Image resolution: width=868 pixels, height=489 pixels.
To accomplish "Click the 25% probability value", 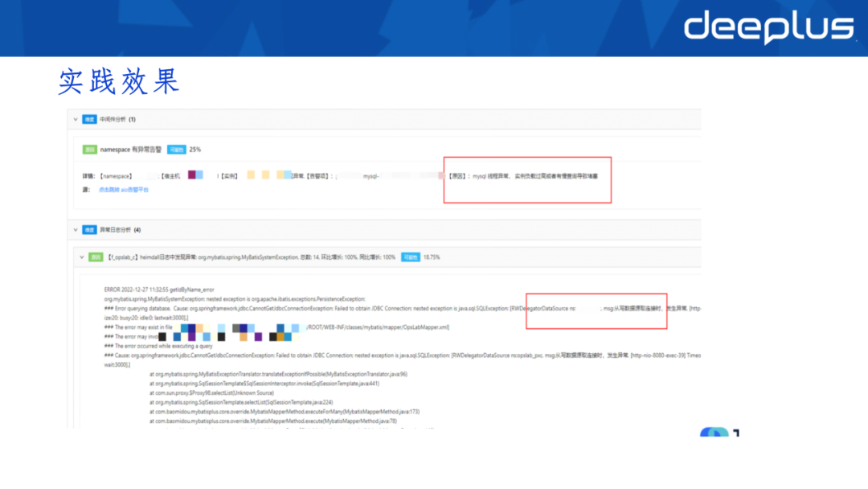I will pyautogui.click(x=194, y=150).
